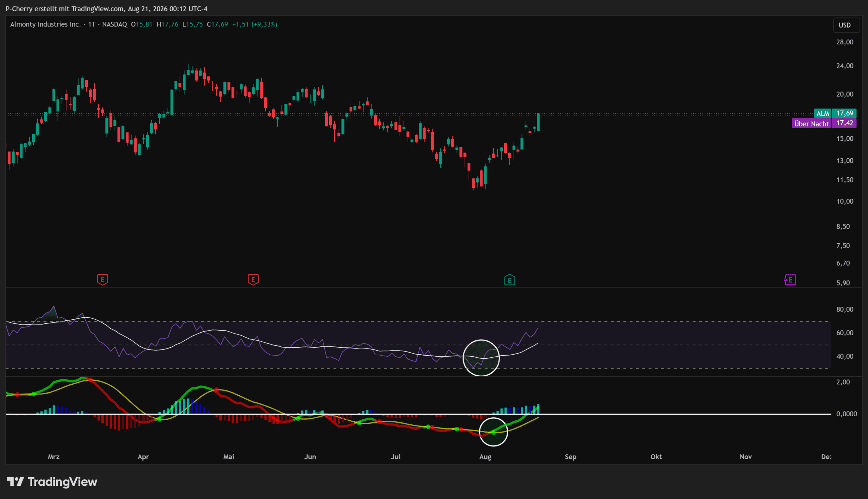Click the change value +1,51 (+9,33%)
868x499 pixels.
pyautogui.click(x=255, y=24)
